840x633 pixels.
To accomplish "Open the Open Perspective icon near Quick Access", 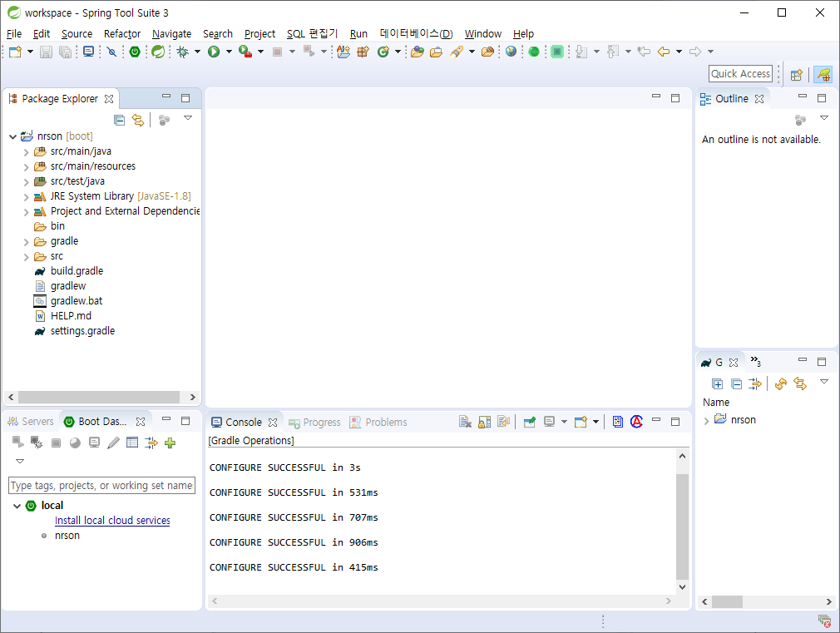I will (797, 75).
